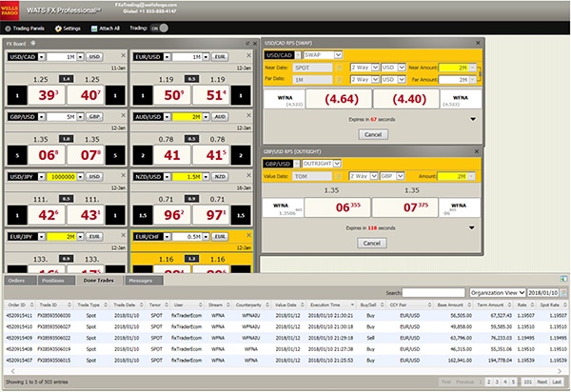The height and width of the screenshot is (392, 571).
Task: Select the Done Trades tab
Action: [99, 281]
